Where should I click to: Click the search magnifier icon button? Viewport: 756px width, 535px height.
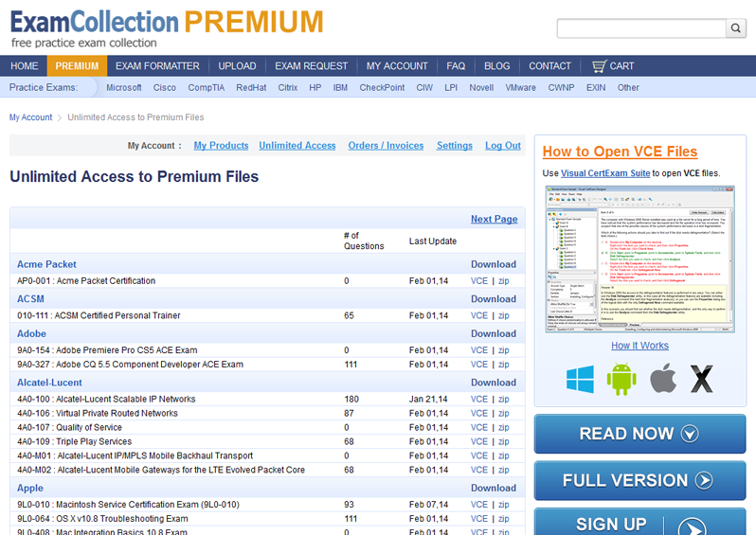click(x=735, y=28)
